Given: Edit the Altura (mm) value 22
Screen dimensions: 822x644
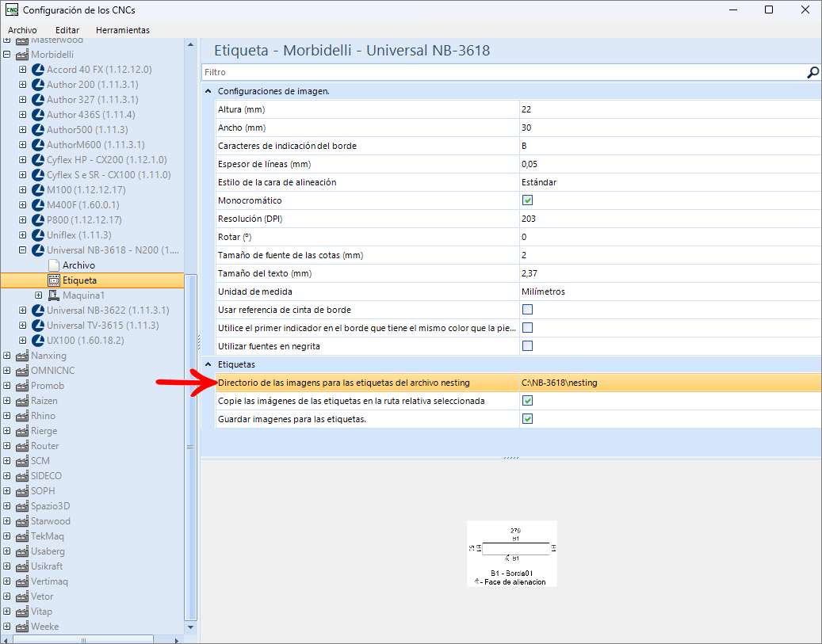Looking at the screenshot, I should 670,109.
